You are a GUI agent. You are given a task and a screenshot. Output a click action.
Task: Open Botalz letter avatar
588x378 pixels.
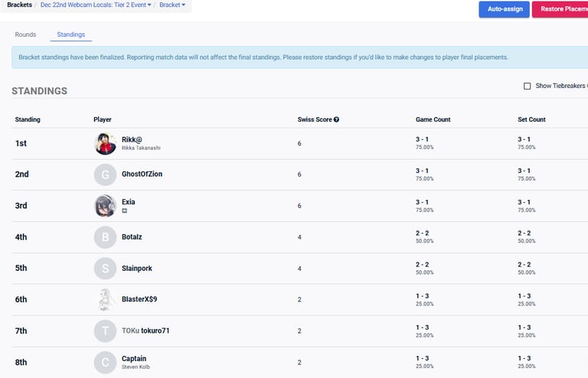[x=105, y=237]
